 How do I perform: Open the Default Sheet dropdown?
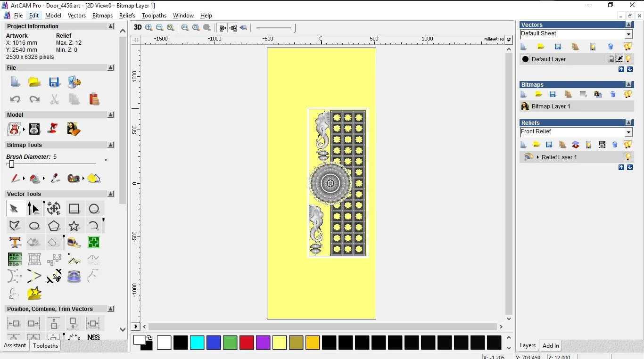pyautogui.click(x=628, y=34)
